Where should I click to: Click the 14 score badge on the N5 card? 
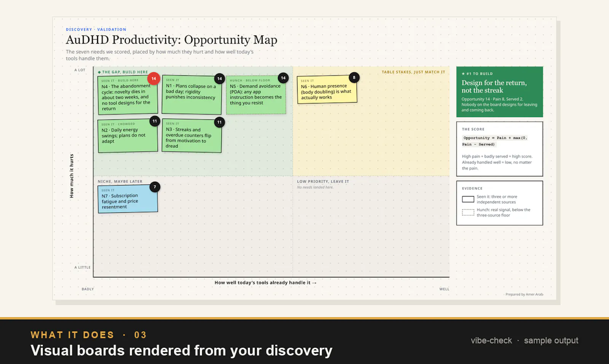click(x=283, y=78)
